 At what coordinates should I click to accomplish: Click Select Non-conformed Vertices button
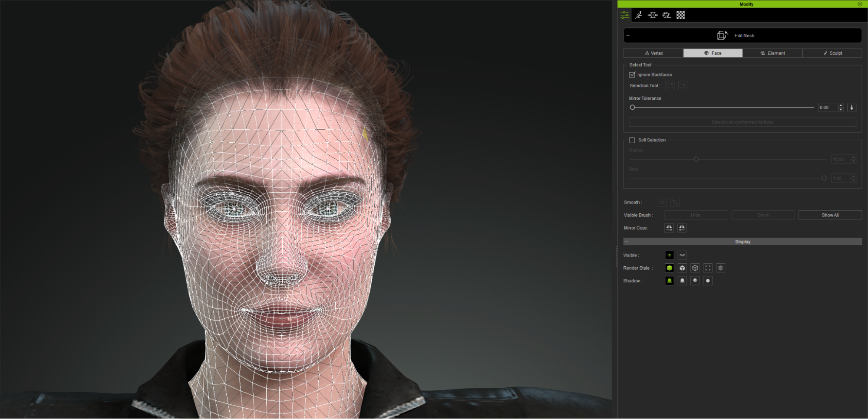743,122
